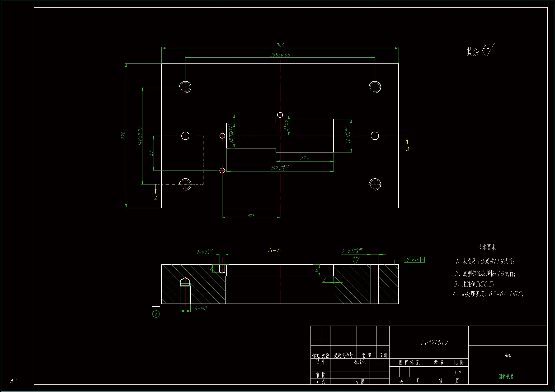
Task: Click the datum A circle symbol
Action: point(156,314)
